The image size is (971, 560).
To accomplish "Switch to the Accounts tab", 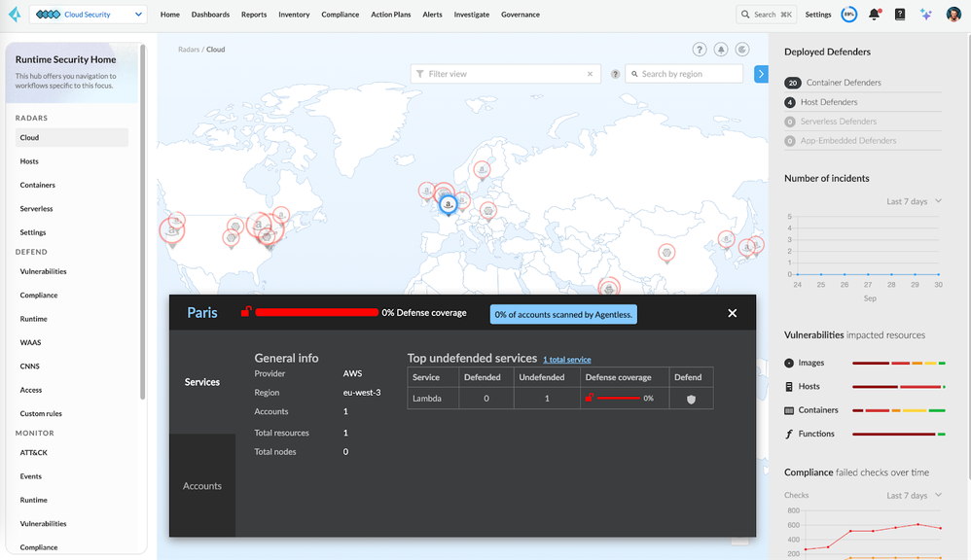I will coord(202,486).
